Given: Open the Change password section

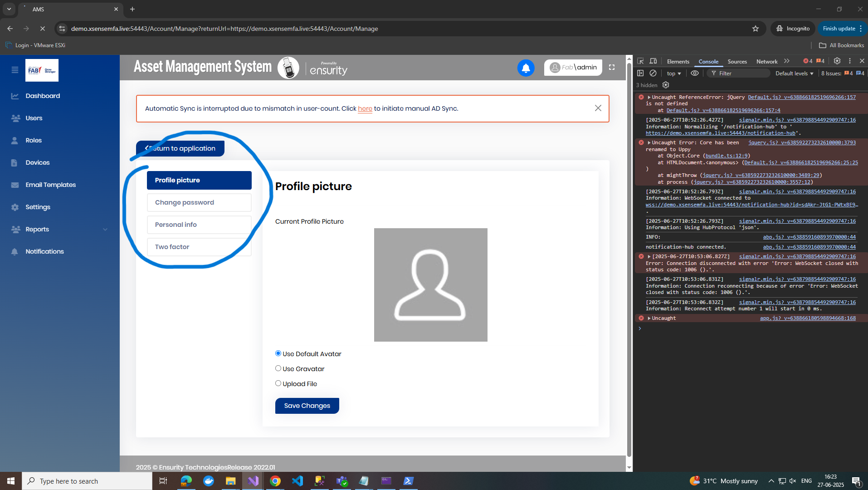Looking at the screenshot, I should tap(199, 202).
